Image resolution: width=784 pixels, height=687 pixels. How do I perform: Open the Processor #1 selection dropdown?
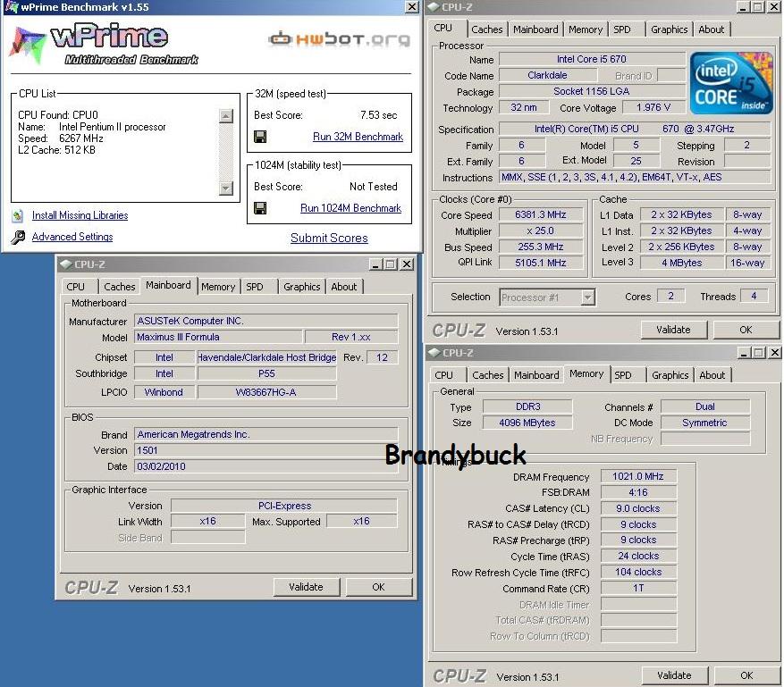[x=588, y=297]
